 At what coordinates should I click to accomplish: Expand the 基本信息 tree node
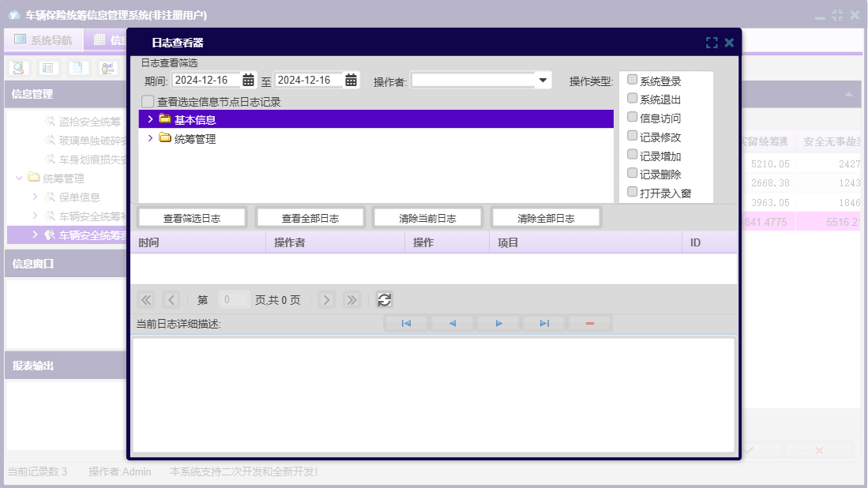click(150, 119)
